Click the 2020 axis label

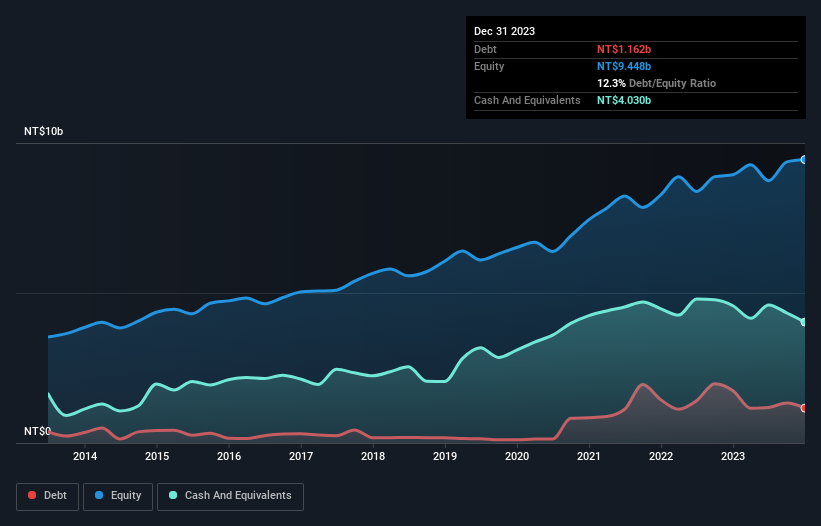pyautogui.click(x=517, y=456)
